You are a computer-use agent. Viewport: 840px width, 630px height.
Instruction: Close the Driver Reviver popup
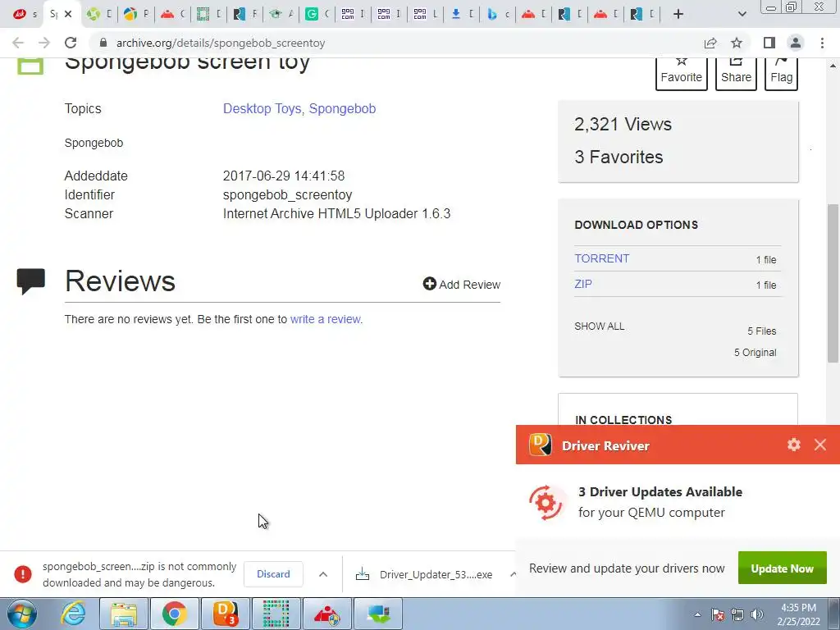coord(819,445)
